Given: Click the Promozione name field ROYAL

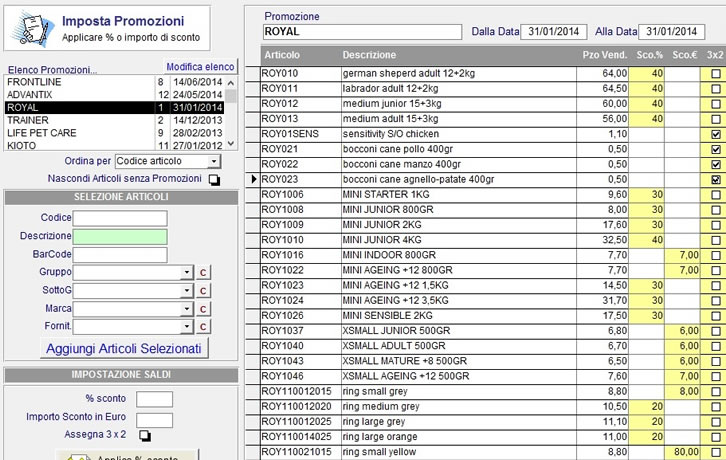Looking at the screenshot, I should coord(362,32).
